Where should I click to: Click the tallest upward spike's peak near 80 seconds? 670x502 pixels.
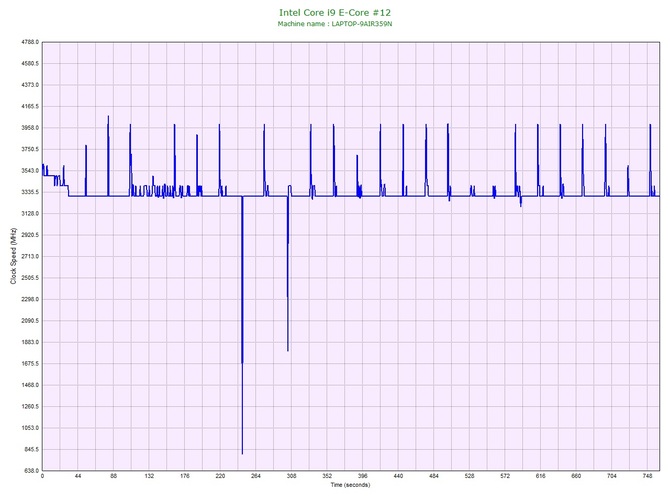pos(108,117)
